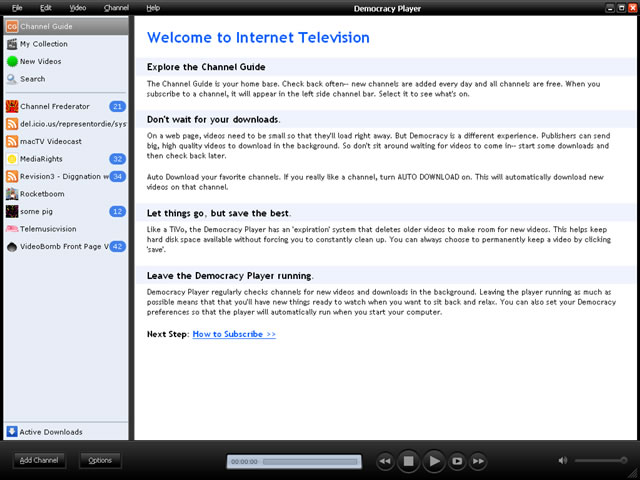Select Channel Guide in the sidebar
The height and width of the screenshot is (480, 640).
[66, 27]
